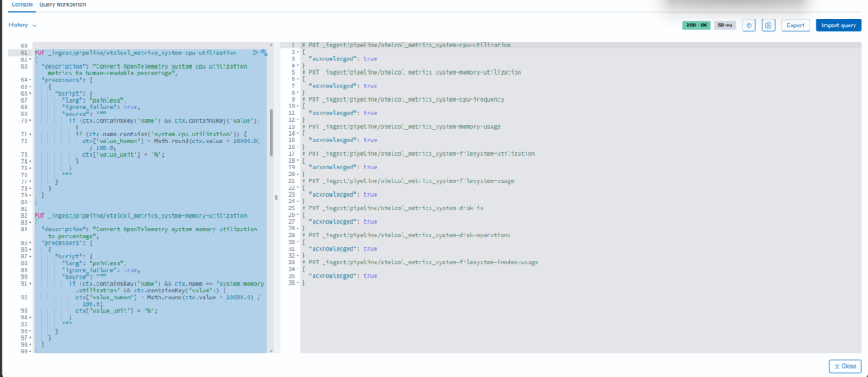The height and width of the screenshot is (377, 868).
Task: Collapse the block at editor line 62
Action: tap(30, 60)
